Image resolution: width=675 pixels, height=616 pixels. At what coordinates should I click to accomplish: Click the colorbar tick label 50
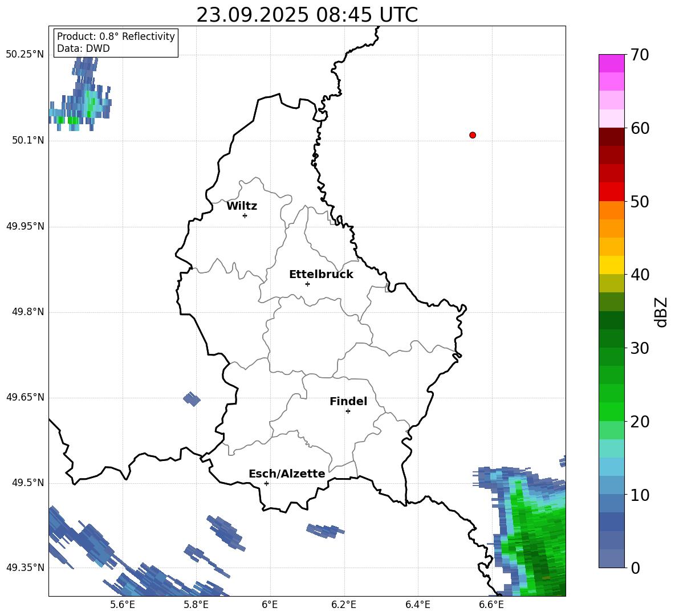(640, 201)
